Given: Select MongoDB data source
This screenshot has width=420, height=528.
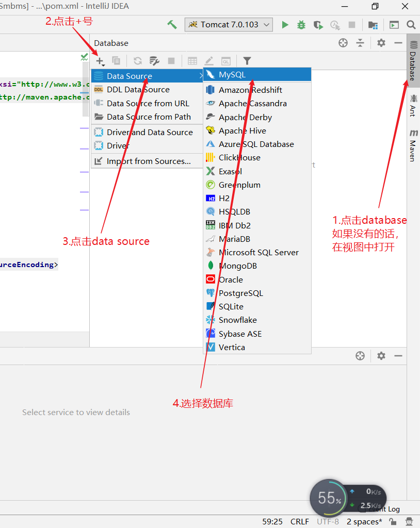Looking at the screenshot, I should (257, 266).
